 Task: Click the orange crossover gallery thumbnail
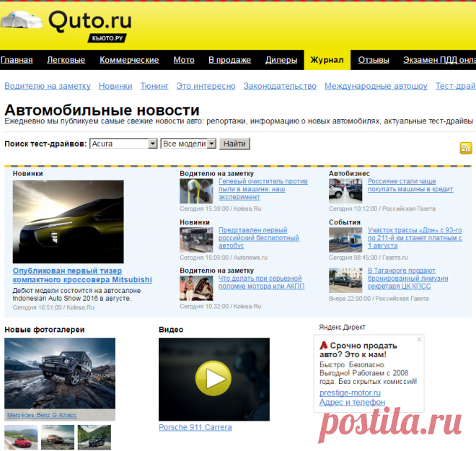[58, 437]
